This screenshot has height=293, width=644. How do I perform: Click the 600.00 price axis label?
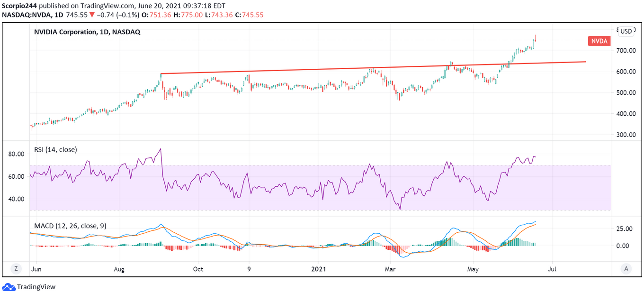(625, 72)
